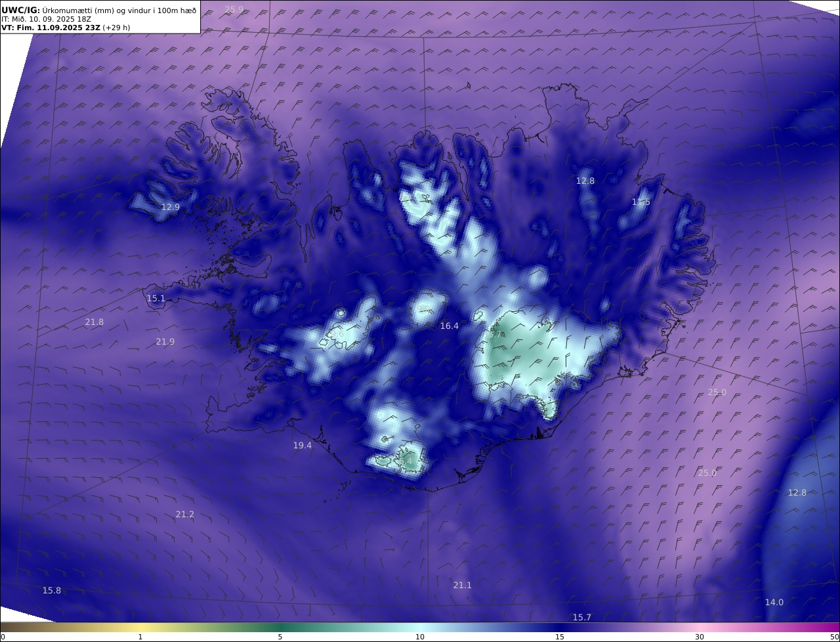Click the 21.8 value label
Viewport: 840px width, 642px height.
click(94, 322)
